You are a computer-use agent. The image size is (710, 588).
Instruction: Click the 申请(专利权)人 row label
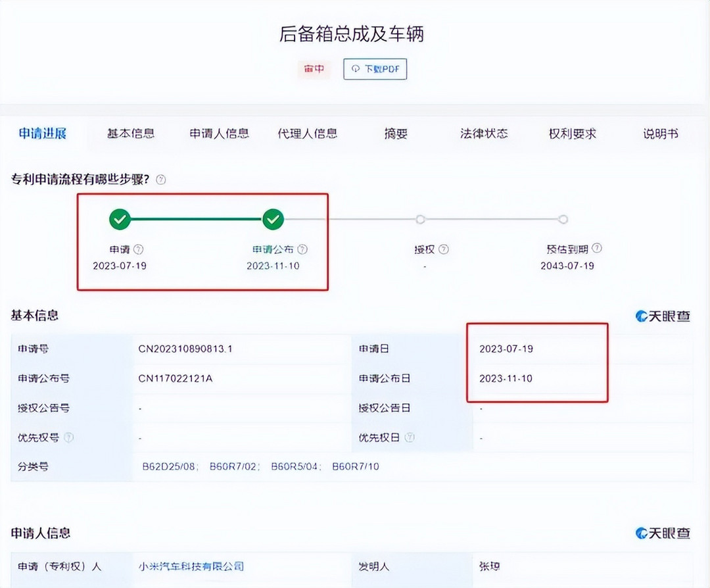[x=59, y=566]
